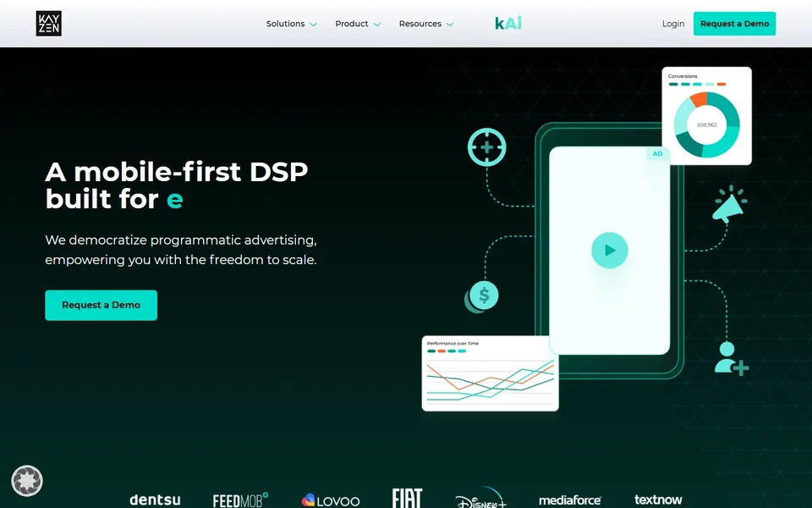Screen dimensions: 812x508
Task: Play the video on the phone graphic
Action: 610,251
